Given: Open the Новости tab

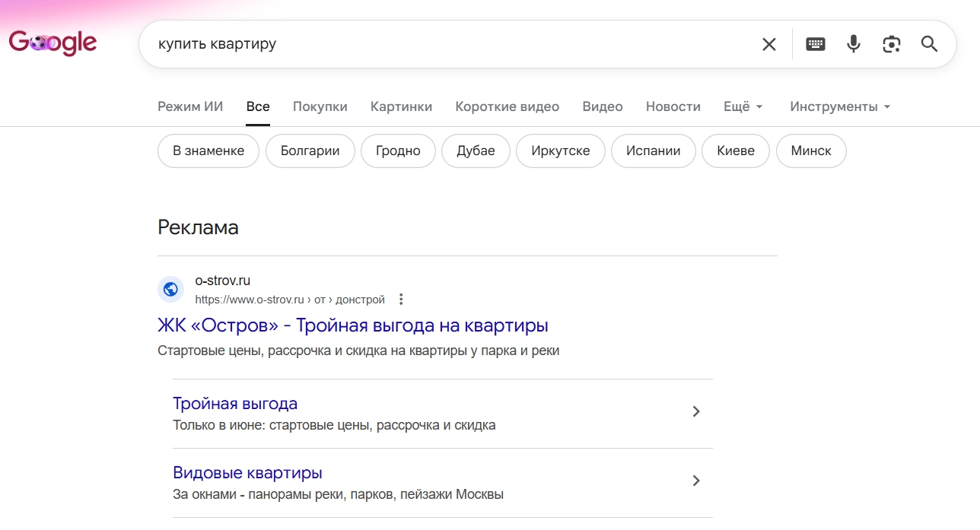Looking at the screenshot, I should 673,106.
